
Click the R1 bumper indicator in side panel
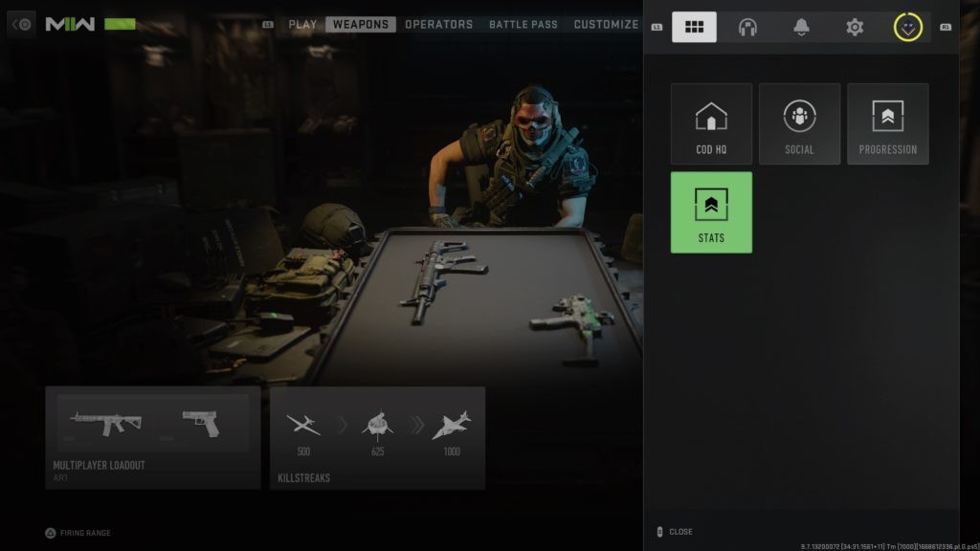945,27
